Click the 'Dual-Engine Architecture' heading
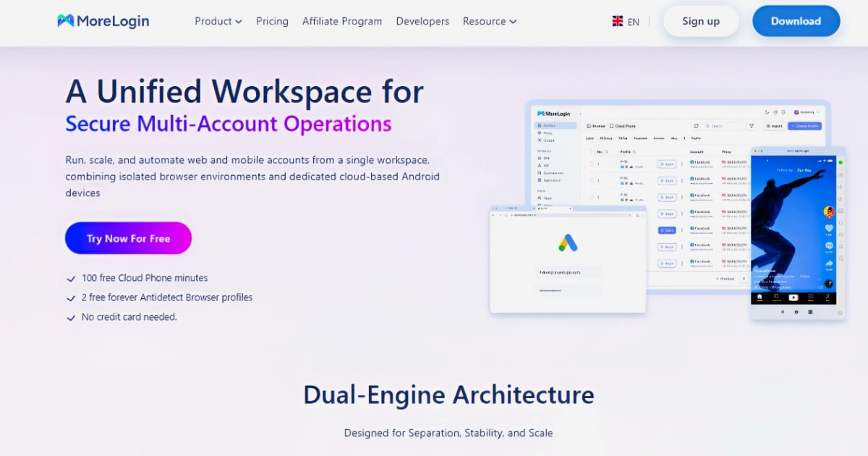Image resolution: width=868 pixels, height=456 pixels. point(448,395)
